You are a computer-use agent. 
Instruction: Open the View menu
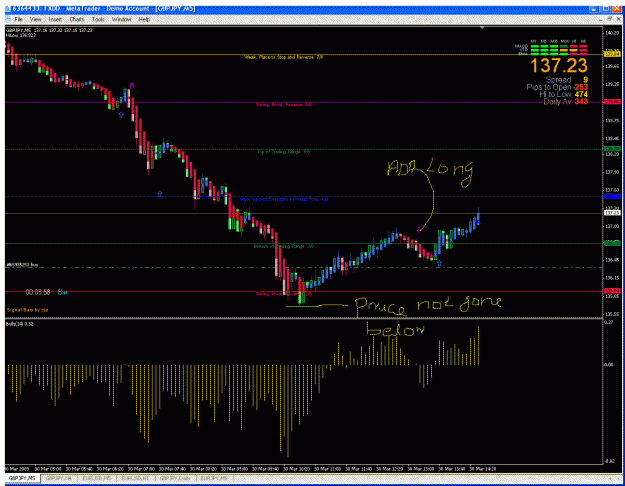[x=35, y=19]
